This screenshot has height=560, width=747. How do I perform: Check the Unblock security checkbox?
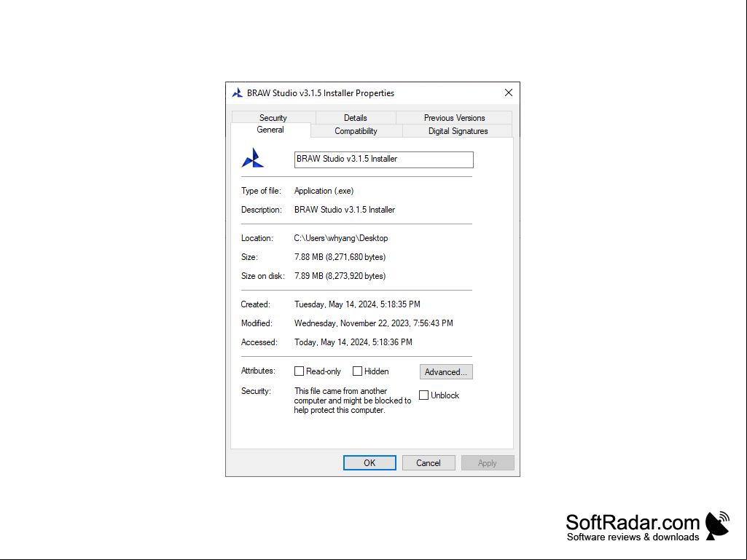pyautogui.click(x=423, y=395)
